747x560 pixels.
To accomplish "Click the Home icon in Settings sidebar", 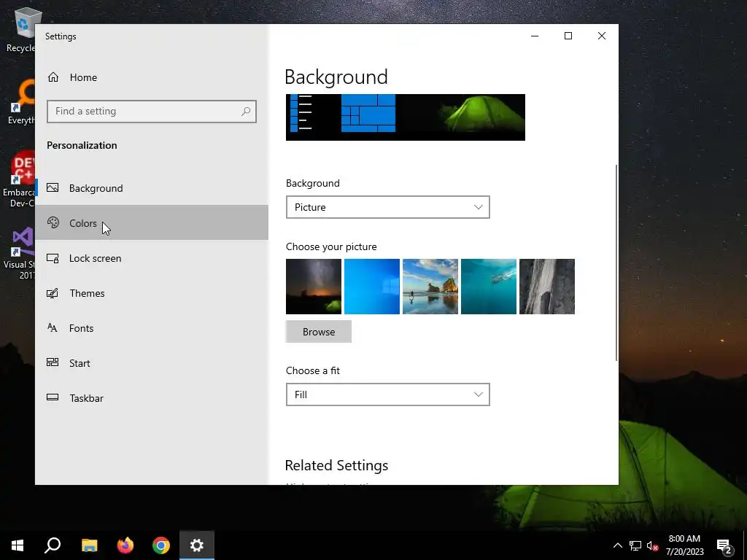I will (53, 77).
